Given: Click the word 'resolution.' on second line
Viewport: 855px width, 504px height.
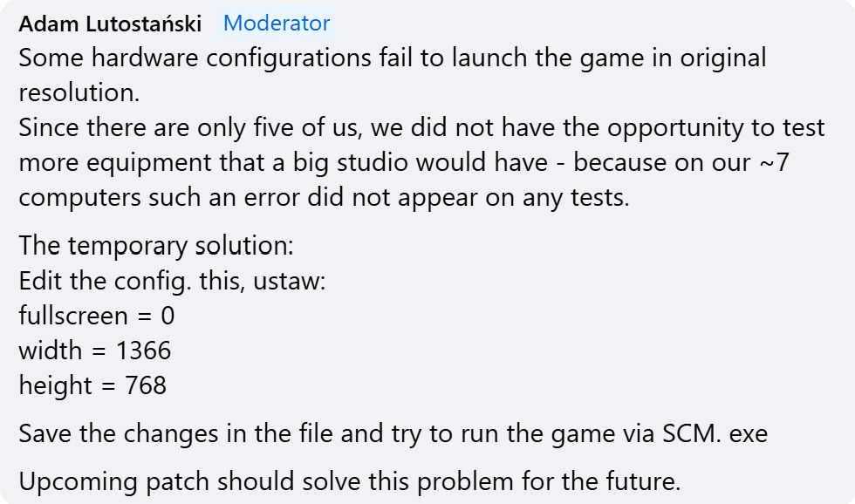Looking at the screenshot, I should (79, 92).
